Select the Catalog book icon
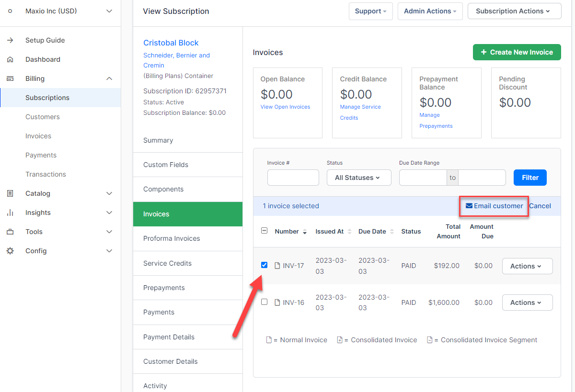 (10, 193)
